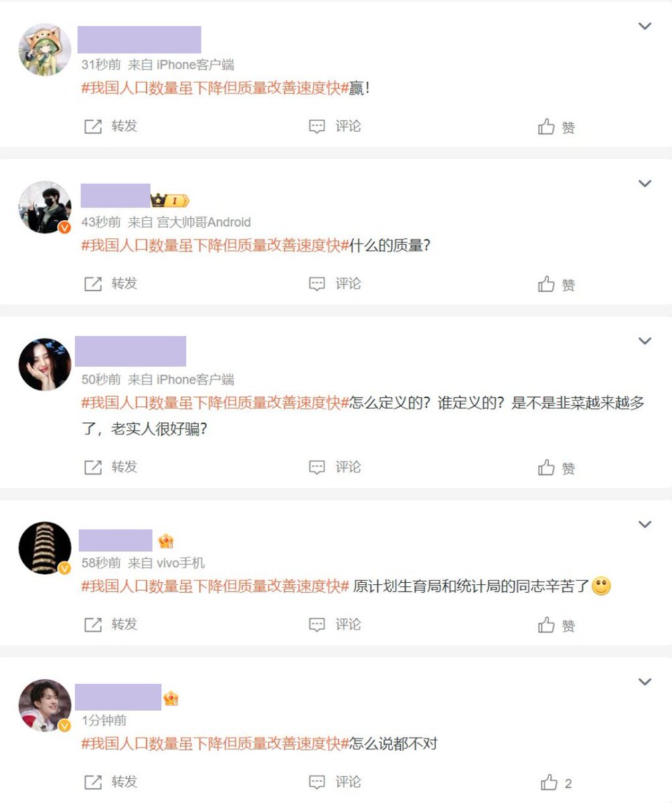Expand options chevron on the 赢! post
The height and width of the screenshot is (803, 672).
645,26
